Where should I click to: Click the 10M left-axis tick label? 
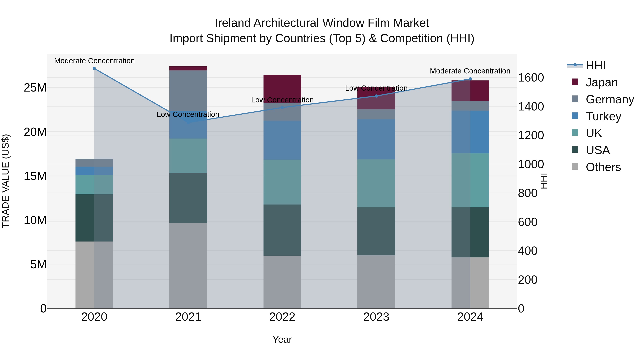tap(35, 220)
